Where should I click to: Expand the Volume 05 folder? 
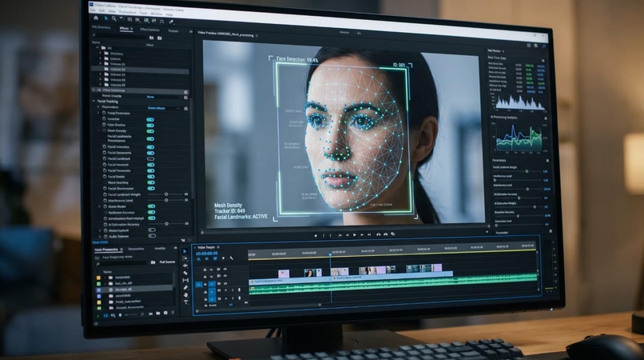(x=100, y=85)
